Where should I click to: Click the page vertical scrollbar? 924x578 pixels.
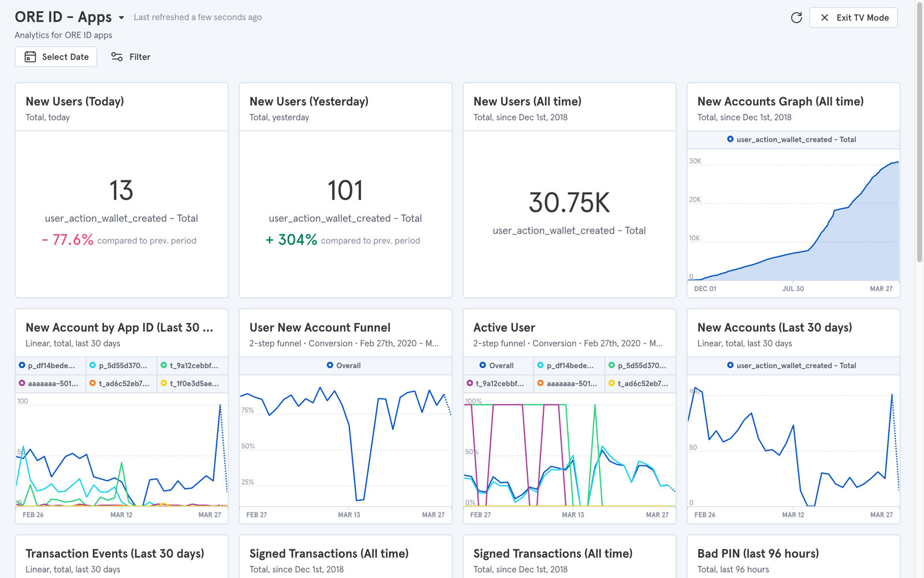click(x=919, y=133)
